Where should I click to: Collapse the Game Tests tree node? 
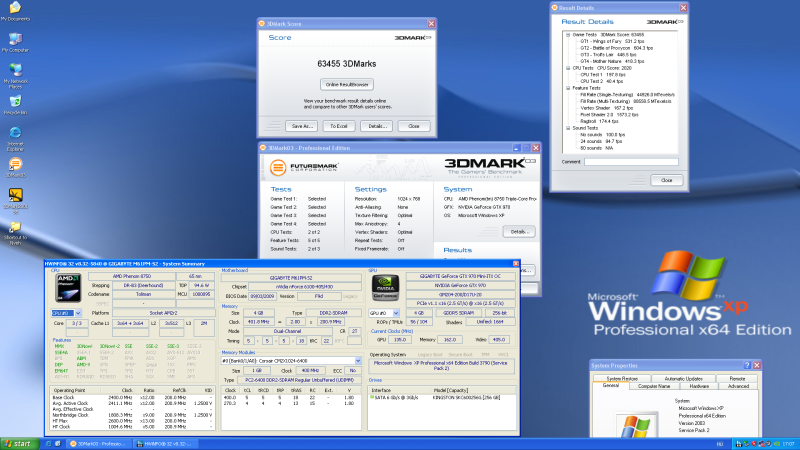(x=568, y=35)
